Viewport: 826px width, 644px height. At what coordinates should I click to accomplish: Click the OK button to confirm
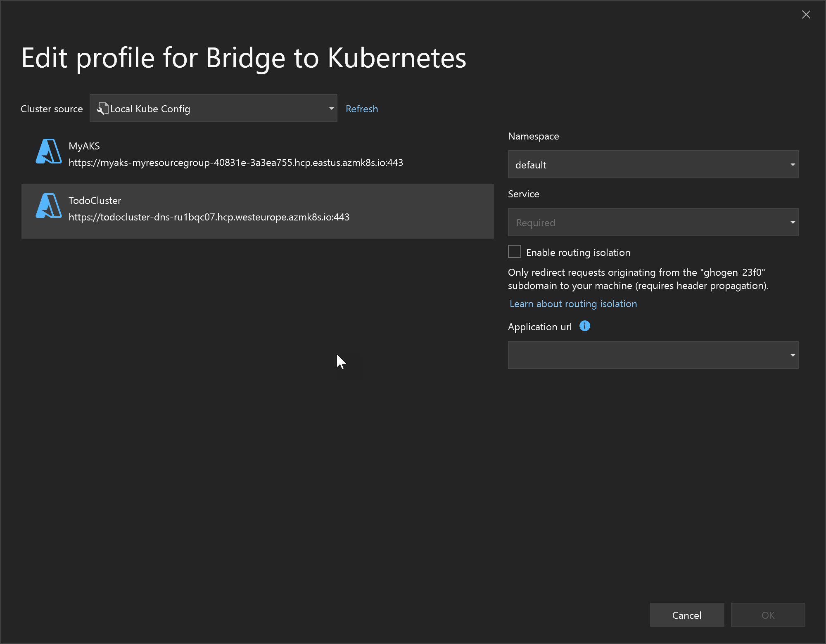click(769, 615)
